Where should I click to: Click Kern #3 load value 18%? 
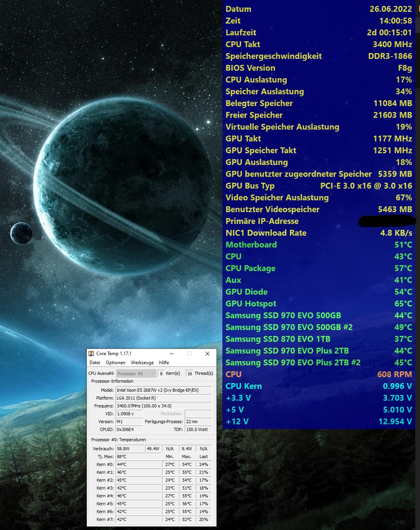click(204, 488)
